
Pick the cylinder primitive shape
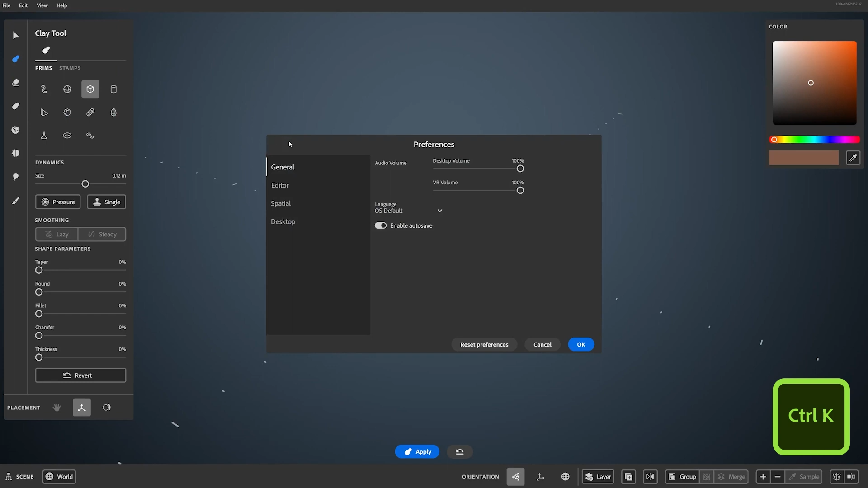pos(113,89)
